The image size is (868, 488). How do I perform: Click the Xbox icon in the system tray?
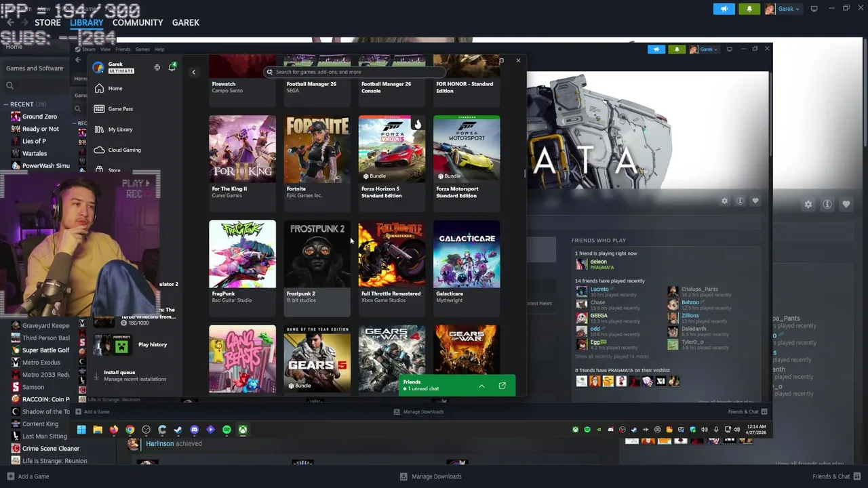575,430
